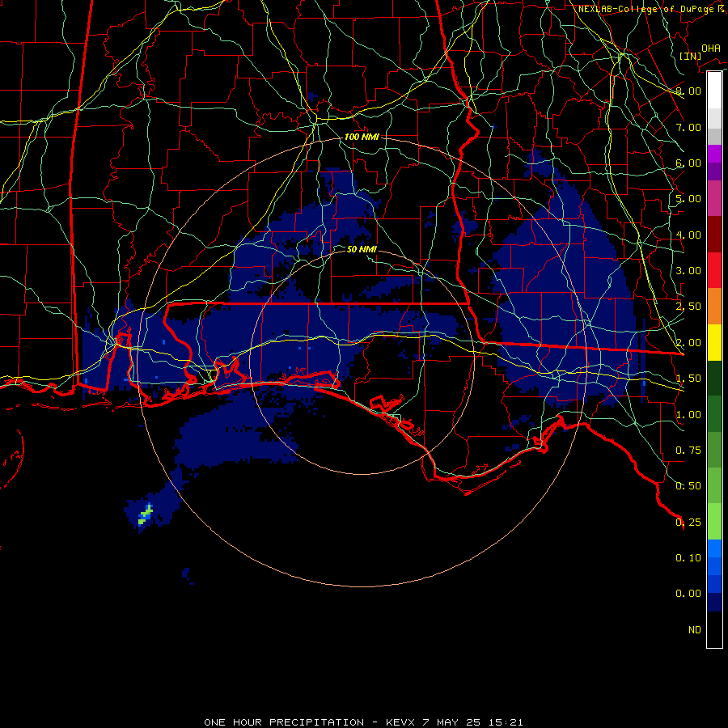Click the 1.50 legend value
This screenshot has height=728, width=728.
[x=688, y=379]
